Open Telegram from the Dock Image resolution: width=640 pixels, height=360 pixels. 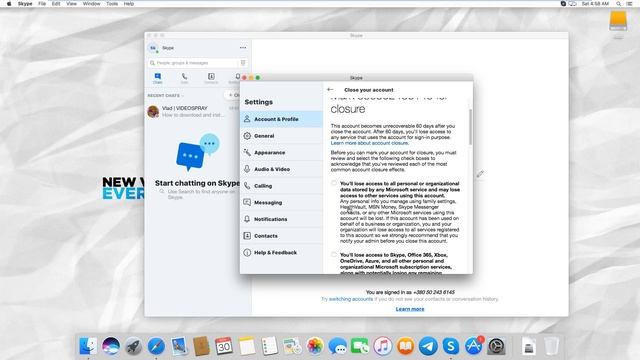428,346
